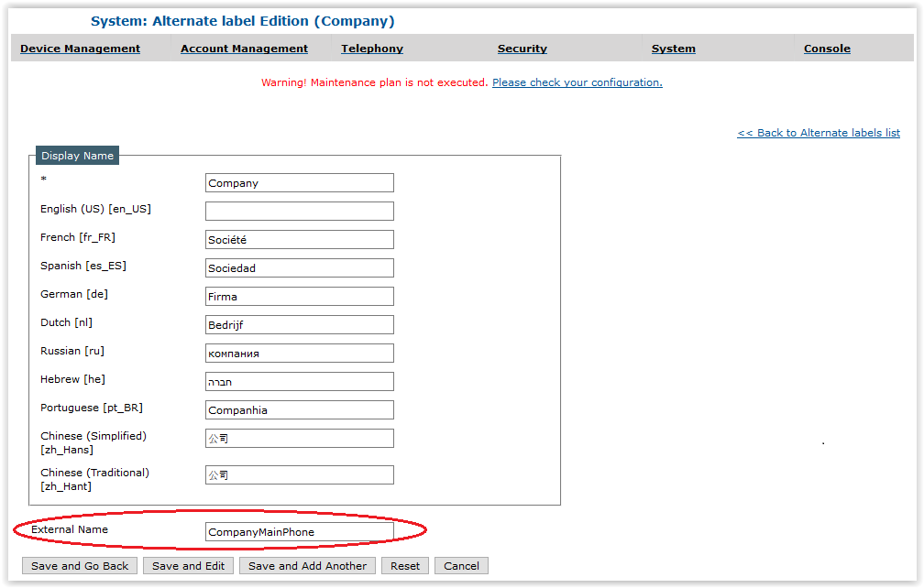Open the Security menu
924x588 pixels.
pos(522,49)
